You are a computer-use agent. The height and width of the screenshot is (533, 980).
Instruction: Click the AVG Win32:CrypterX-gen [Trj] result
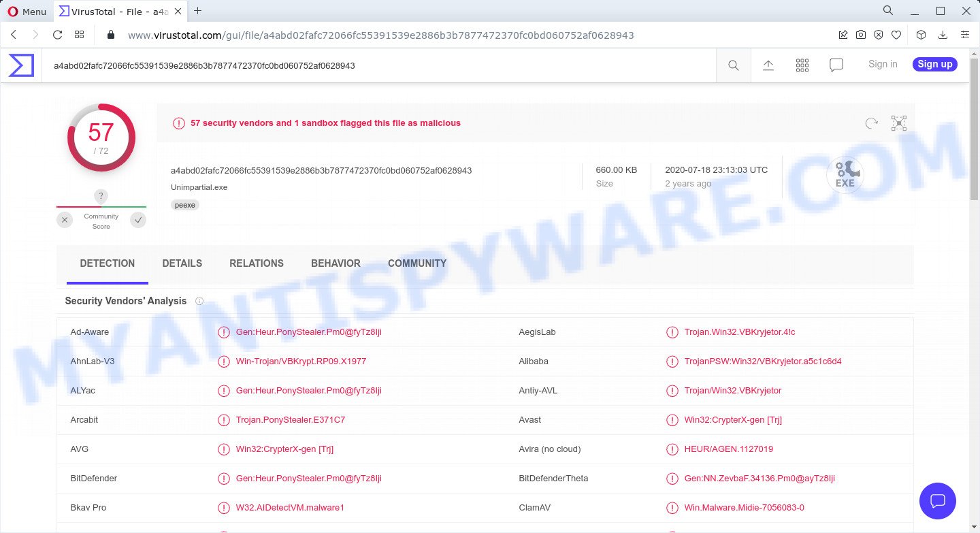coord(284,449)
